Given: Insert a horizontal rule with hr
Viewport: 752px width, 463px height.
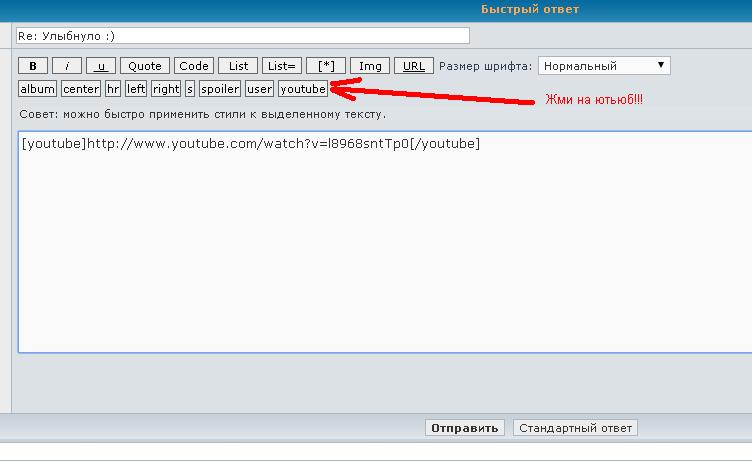Looking at the screenshot, I should click(113, 89).
